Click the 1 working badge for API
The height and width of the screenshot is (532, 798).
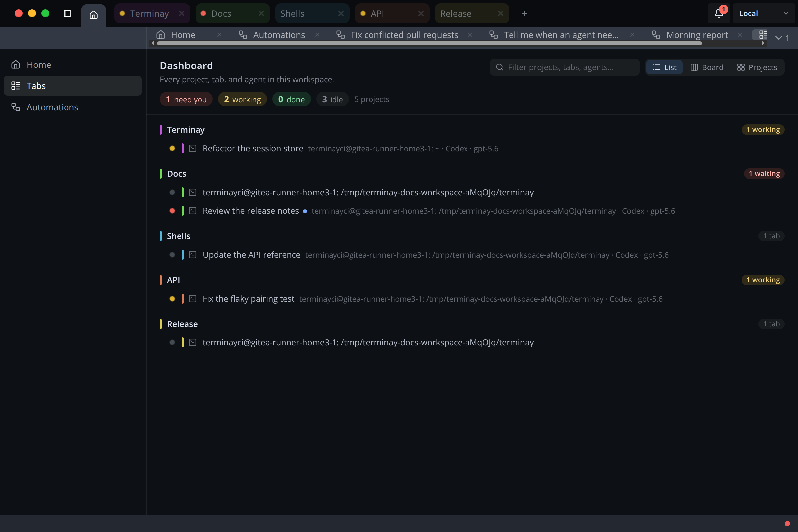pos(763,280)
